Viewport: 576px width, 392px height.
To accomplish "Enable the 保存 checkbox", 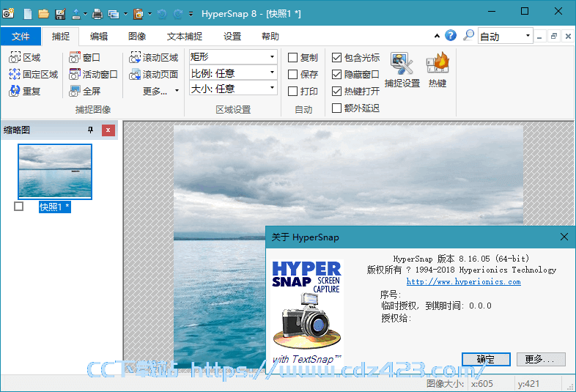I will (292, 74).
